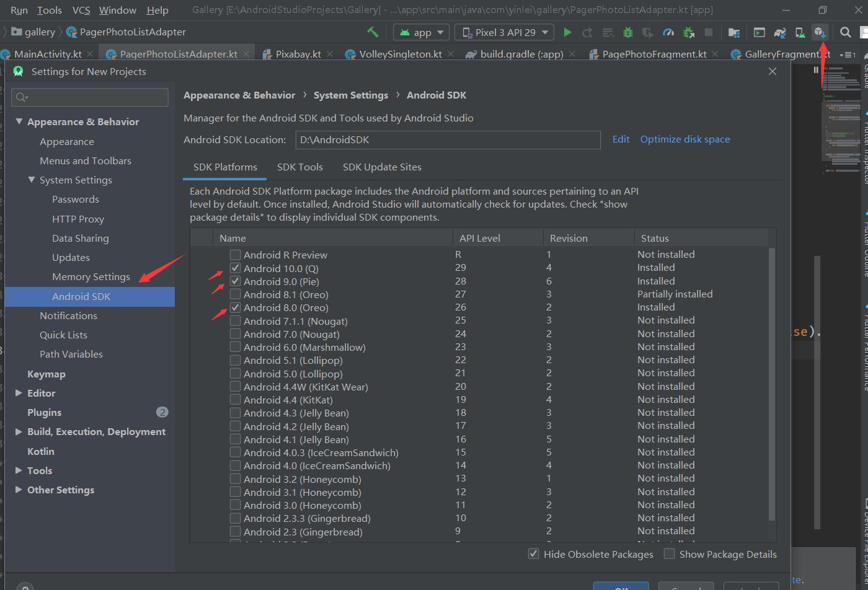This screenshot has height=590, width=868.
Task: Toggle Hide Obsolete Packages checkbox
Action: pos(533,553)
